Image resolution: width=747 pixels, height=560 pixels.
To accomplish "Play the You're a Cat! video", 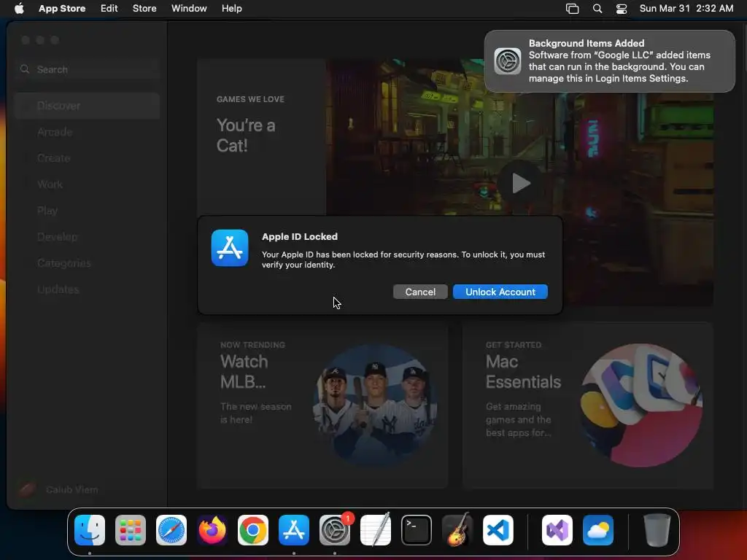I will tap(521, 183).
